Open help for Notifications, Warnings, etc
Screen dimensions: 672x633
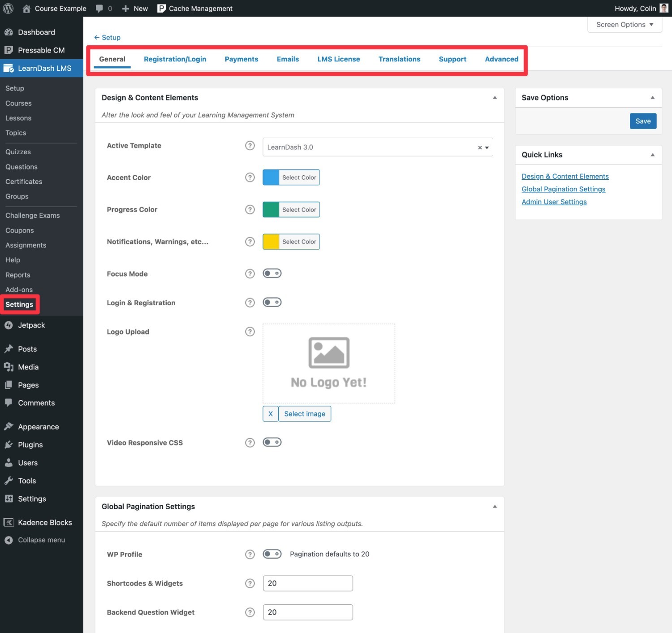250,242
